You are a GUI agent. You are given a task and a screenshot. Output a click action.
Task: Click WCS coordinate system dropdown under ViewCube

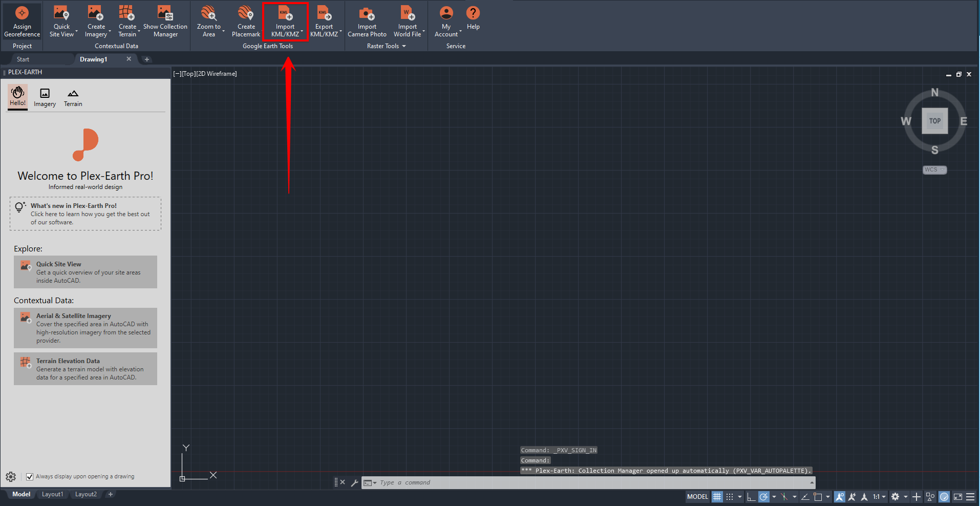pyautogui.click(x=934, y=170)
